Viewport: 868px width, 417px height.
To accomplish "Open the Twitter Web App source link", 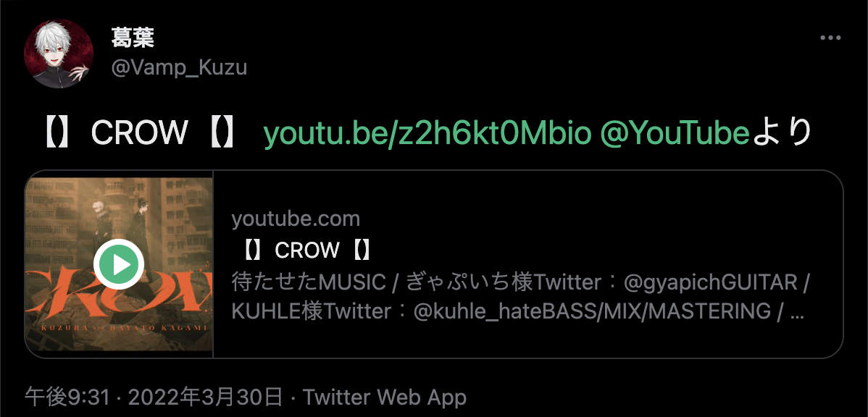I will pos(384,397).
